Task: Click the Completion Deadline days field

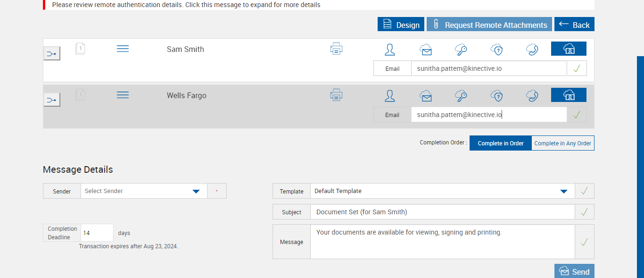Action: (97, 233)
